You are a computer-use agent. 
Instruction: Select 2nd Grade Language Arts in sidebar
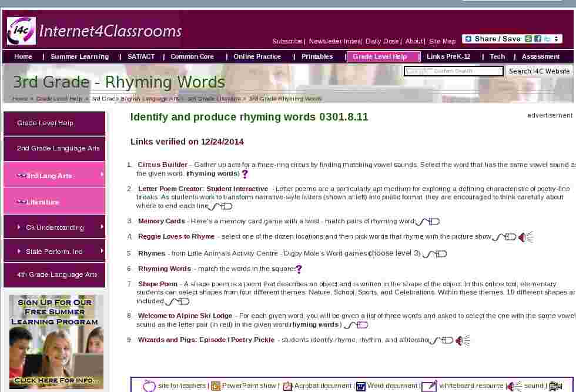pyautogui.click(x=54, y=148)
